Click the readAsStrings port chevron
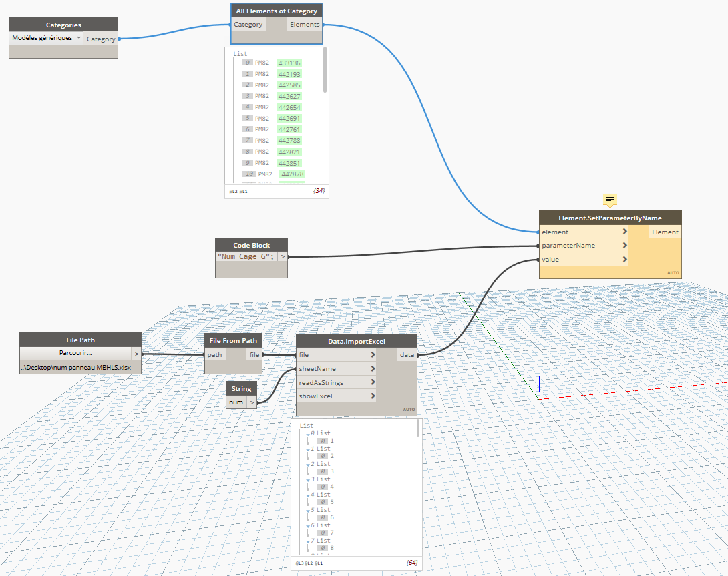The width and height of the screenshot is (728, 576). pos(373,382)
